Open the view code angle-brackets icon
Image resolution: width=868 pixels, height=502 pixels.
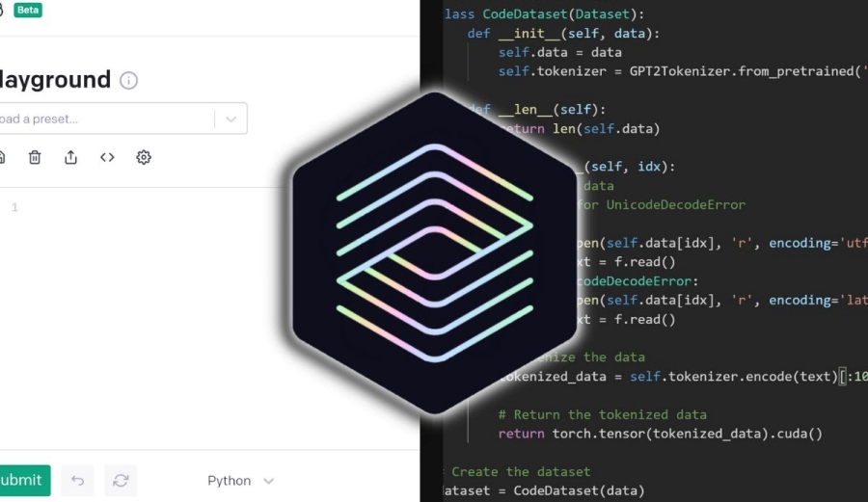pyautogui.click(x=107, y=157)
